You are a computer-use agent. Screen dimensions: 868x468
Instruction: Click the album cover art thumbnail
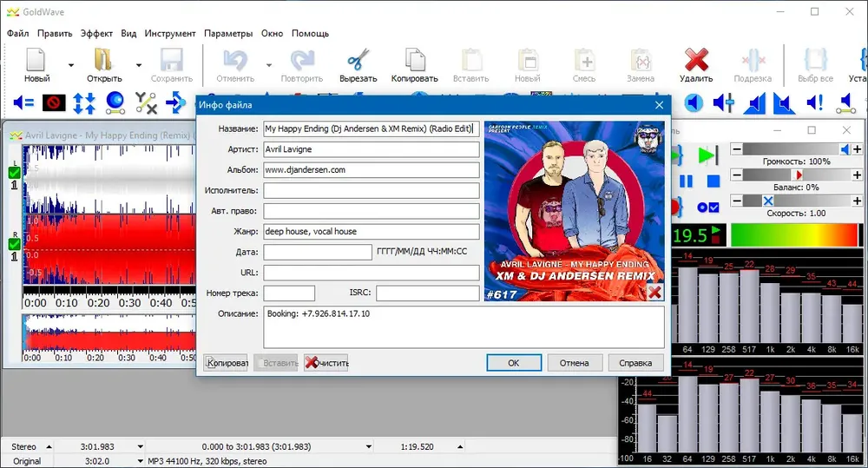574,211
